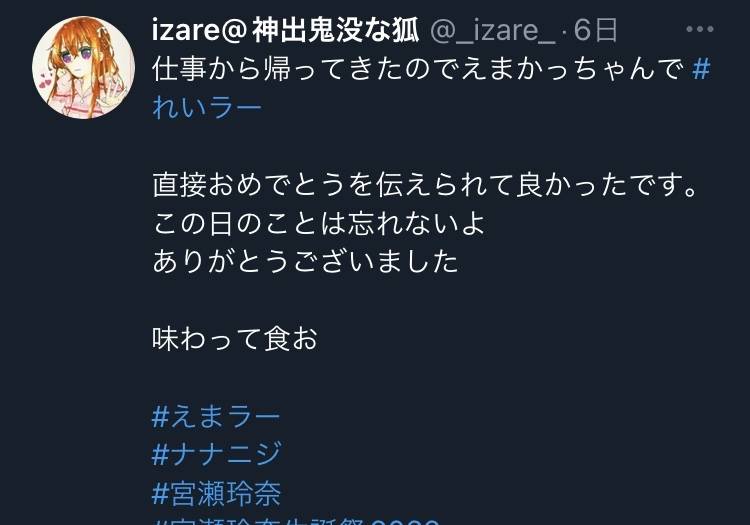
Task: Click the line この日のことは忘れないよ
Action: (x=319, y=223)
